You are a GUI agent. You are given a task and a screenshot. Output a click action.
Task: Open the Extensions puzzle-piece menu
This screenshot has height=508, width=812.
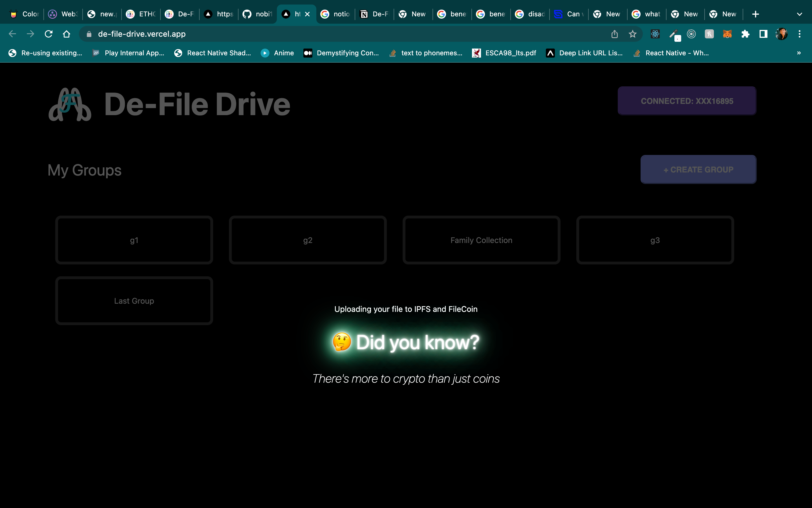(x=745, y=34)
